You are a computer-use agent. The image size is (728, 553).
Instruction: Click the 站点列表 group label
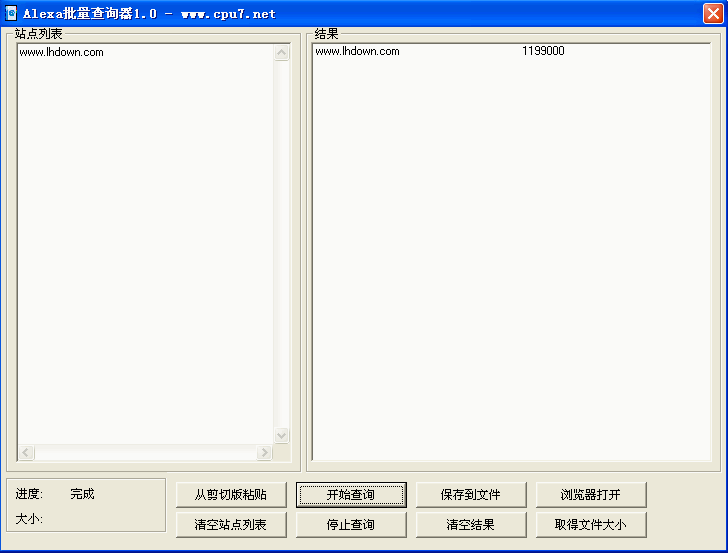(x=39, y=34)
